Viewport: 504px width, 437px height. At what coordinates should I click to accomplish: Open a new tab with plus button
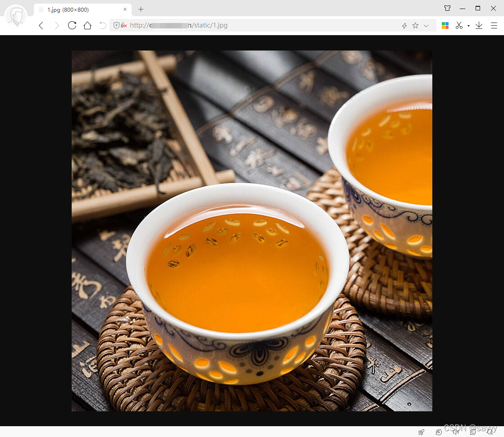click(x=141, y=9)
